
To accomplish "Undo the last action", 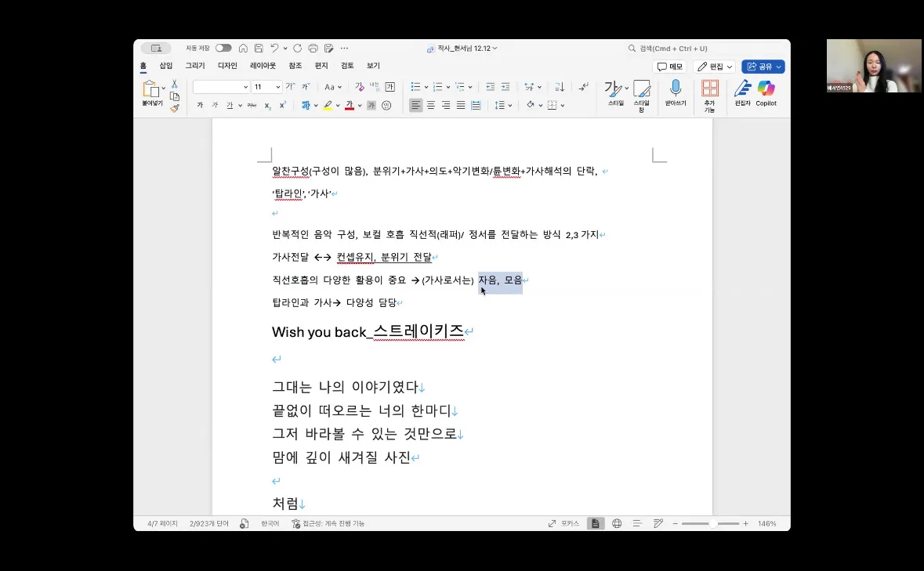I will pyautogui.click(x=274, y=49).
